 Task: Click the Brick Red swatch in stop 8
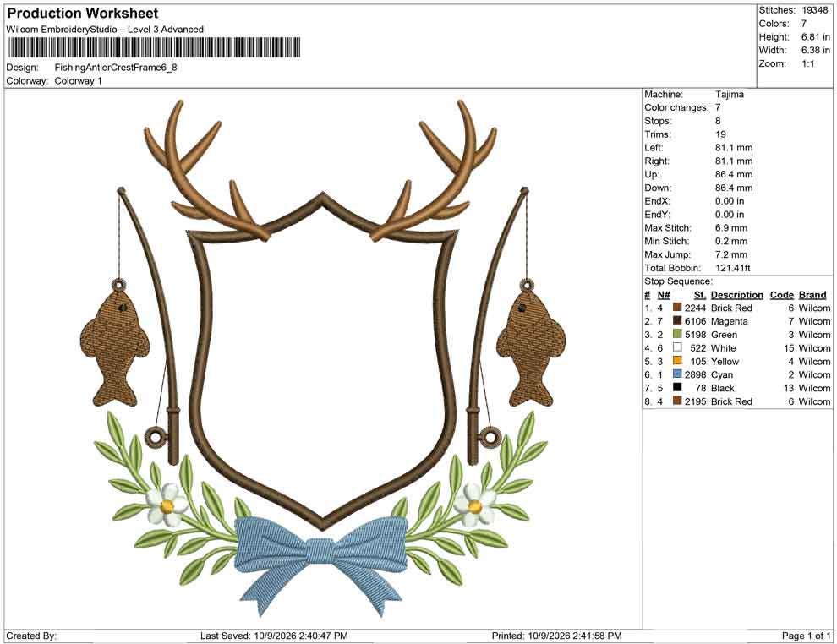[x=677, y=401]
